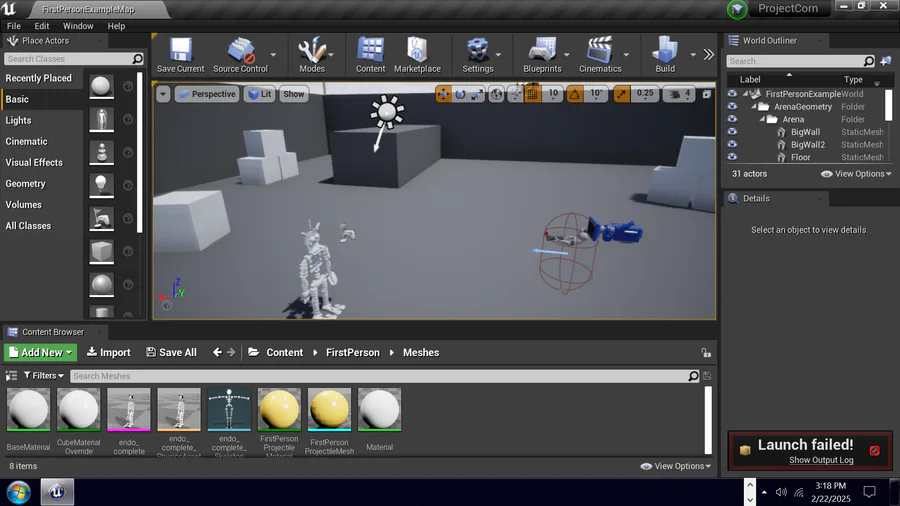900x506 pixels.
Task: Open the Content toolbar icon
Action: pyautogui.click(x=370, y=55)
